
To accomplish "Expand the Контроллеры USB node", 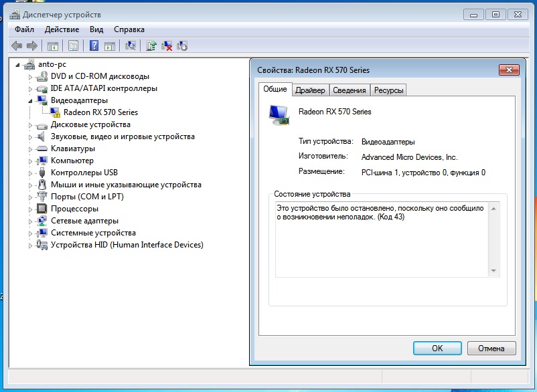I will pos(30,173).
